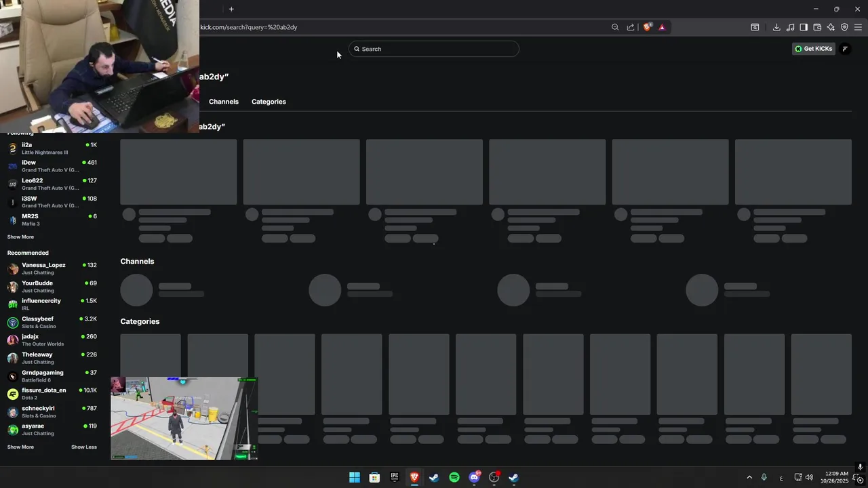The width and height of the screenshot is (868, 488).
Task: Click fissure_dota_en channel avatar in sidebar
Action: (x=12, y=394)
